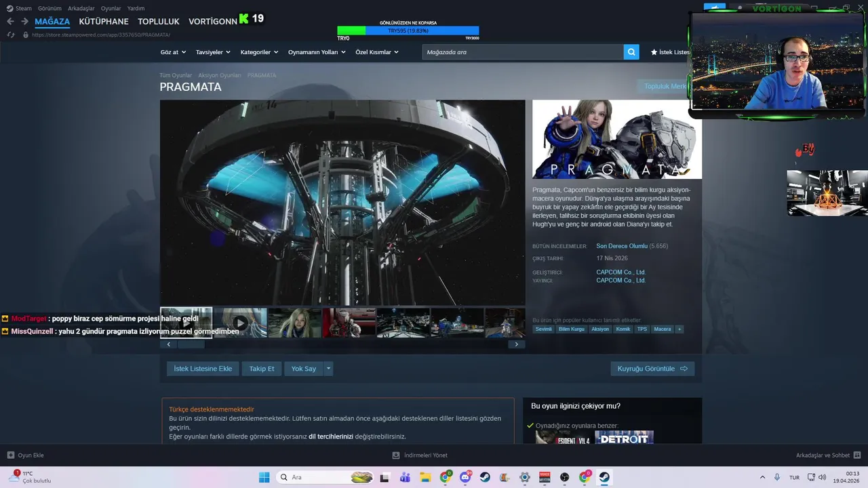Image resolution: width=868 pixels, height=488 pixels.
Task: Show hidden system tray icons
Action: pos(762,477)
